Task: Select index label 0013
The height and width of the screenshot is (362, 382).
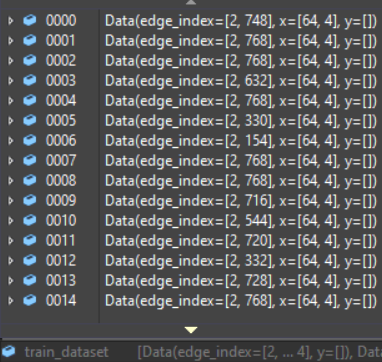Action: coord(61,281)
